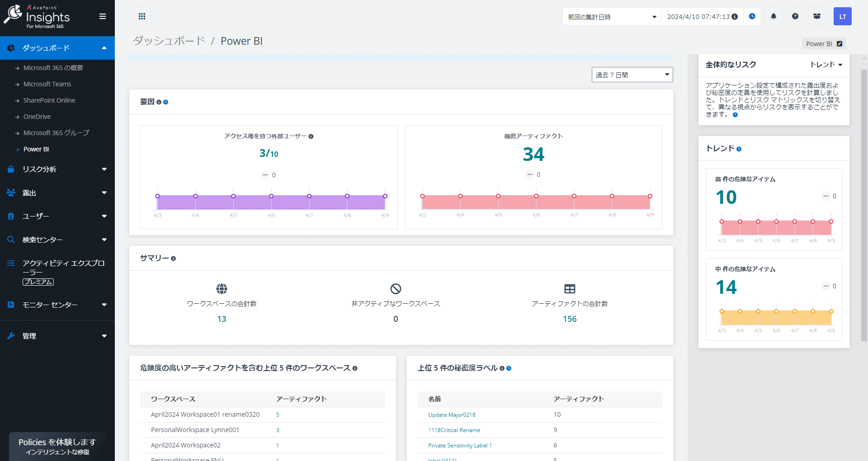Open Microsoft 365 グループ dashboard
Screen dimensions: 868x461
(56, 133)
